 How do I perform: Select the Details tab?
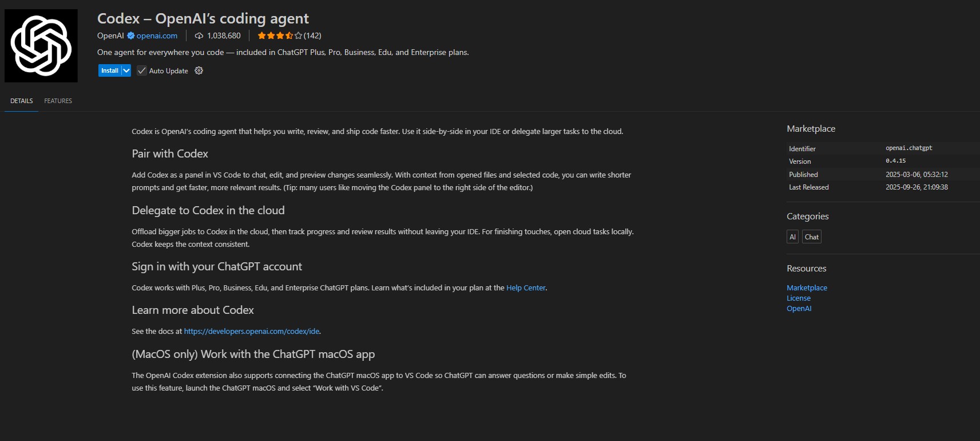[22, 101]
